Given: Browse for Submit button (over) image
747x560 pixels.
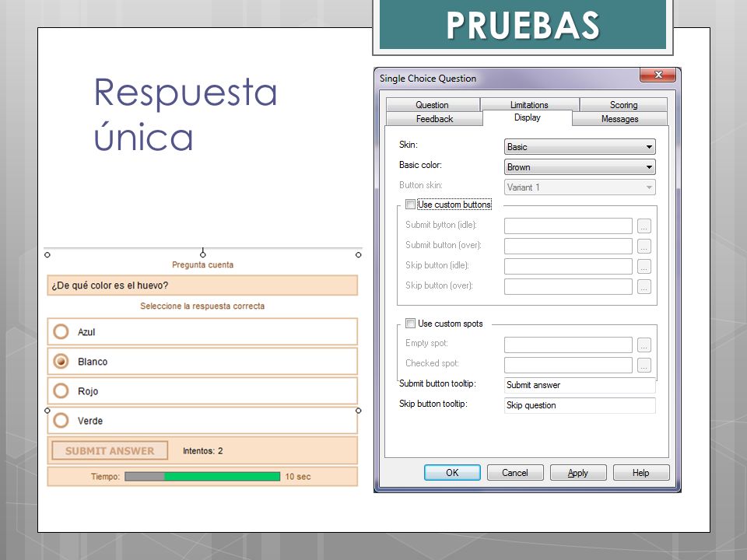Looking at the screenshot, I should coord(644,247).
